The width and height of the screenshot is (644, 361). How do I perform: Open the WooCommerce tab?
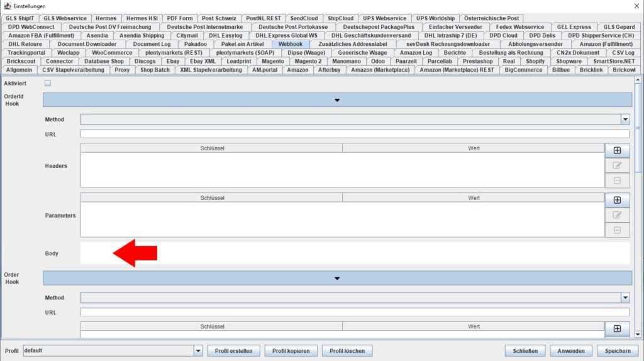point(112,53)
